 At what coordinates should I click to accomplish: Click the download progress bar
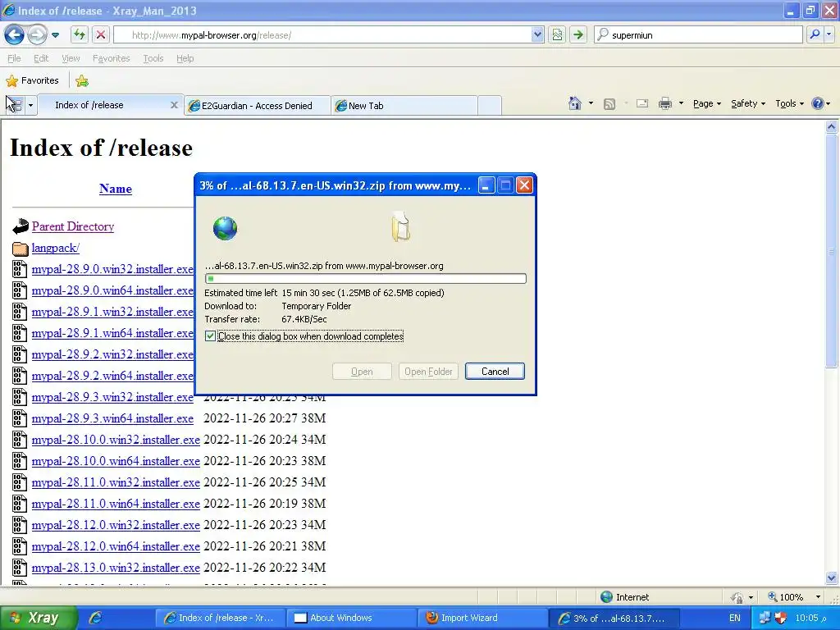(365, 279)
